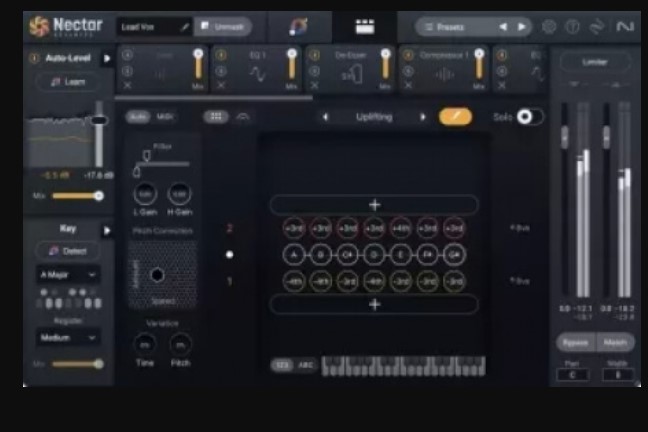This screenshot has height=432, width=648.
Task: Click the Limiter button
Action: pos(595,62)
